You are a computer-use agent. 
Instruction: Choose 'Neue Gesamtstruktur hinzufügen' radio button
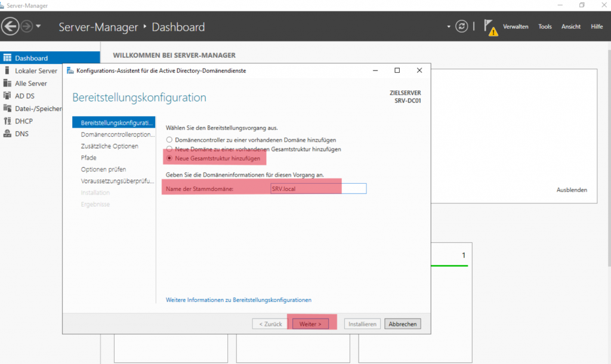tap(169, 158)
